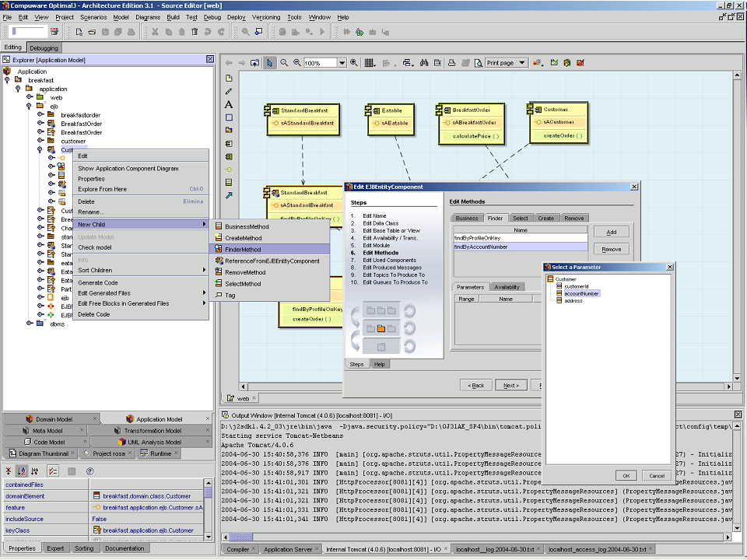Click the Remove button in Edit Methods

pyautogui.click(x=612, y=249)
